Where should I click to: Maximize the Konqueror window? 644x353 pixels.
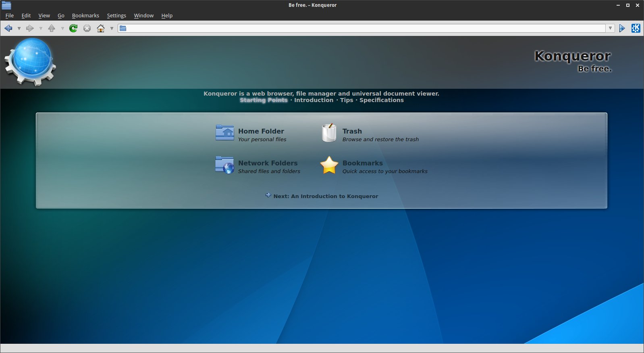(x=628, y=5)
